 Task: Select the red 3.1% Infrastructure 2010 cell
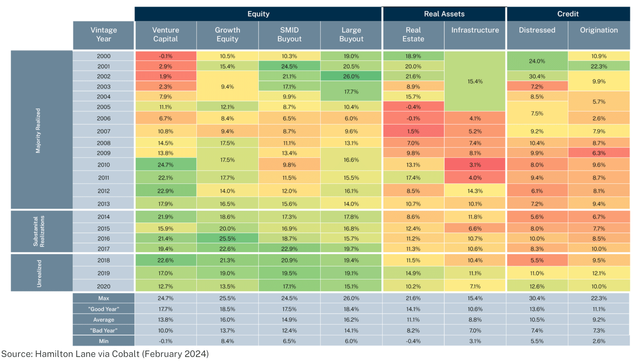[475, 165]
